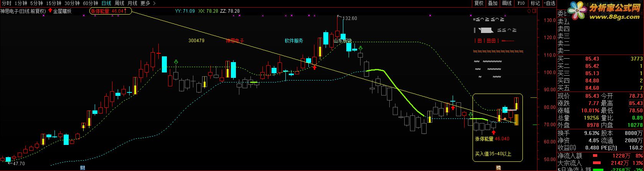644x171 pixels.
Task: Click the 今开 78.73 value
Action: tap(635, 96)
